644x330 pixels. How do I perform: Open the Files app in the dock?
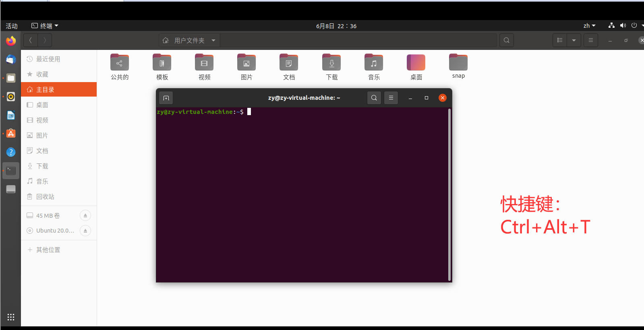[11, 78]
